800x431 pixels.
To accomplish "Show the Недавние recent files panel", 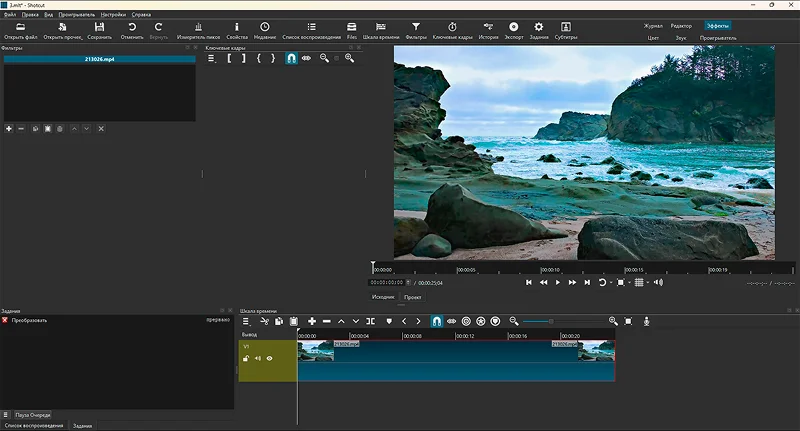I will [265, 31].
